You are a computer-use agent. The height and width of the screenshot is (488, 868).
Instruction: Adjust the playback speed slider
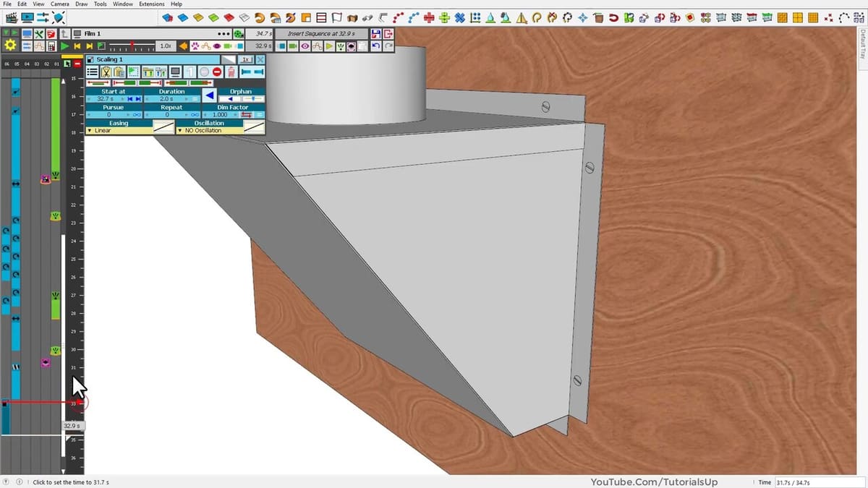[x=132, y=46]
